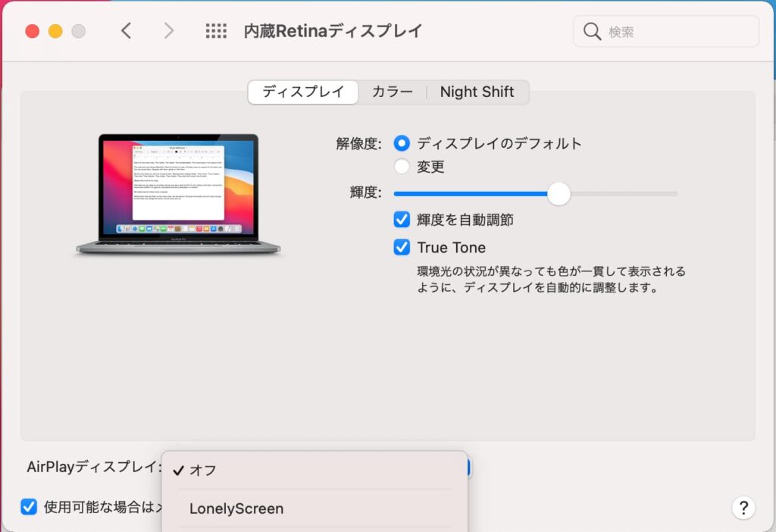Click the 輝度 brightness slider knob

(x=559, y=194)
